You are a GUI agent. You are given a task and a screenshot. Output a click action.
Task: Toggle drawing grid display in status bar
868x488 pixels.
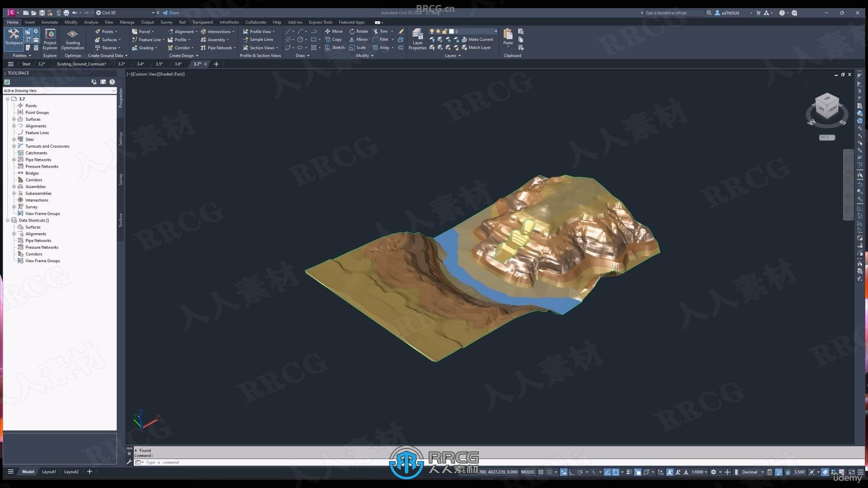point(541,472)
